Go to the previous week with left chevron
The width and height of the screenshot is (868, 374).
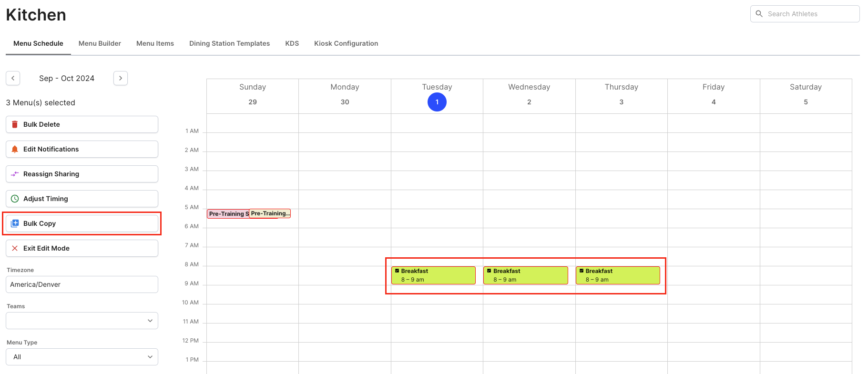coord(13,78)
